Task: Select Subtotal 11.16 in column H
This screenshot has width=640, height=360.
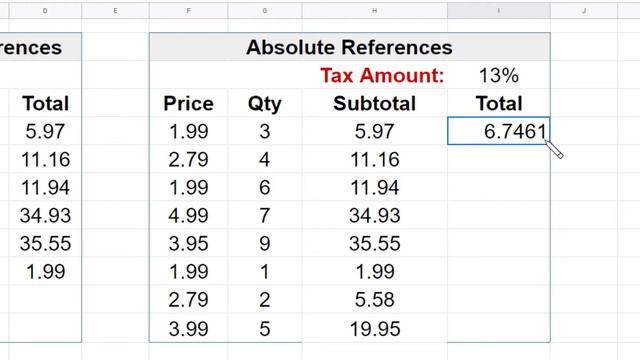Action: coord(375,159)
